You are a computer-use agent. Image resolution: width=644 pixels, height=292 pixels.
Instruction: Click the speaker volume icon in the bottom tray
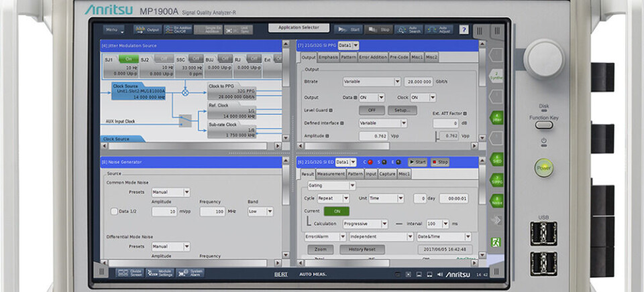click(x=439, y=274)
